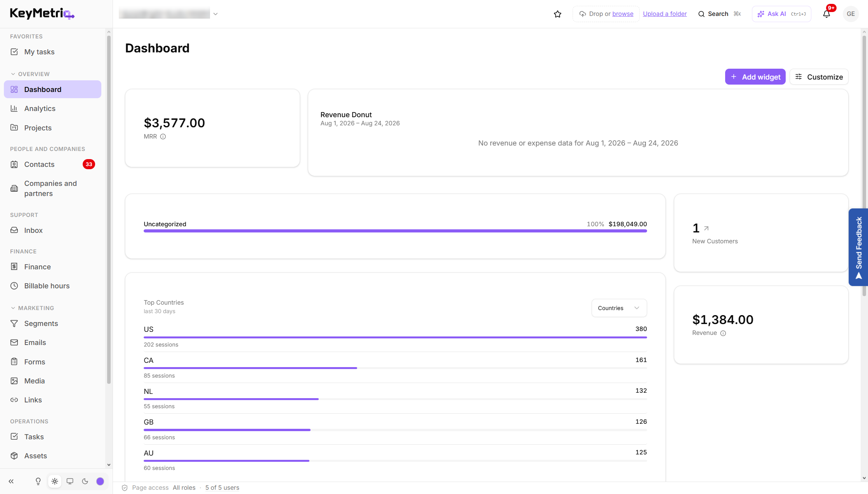Click the Revenue Donut title
868x494 pixels.
346,115
